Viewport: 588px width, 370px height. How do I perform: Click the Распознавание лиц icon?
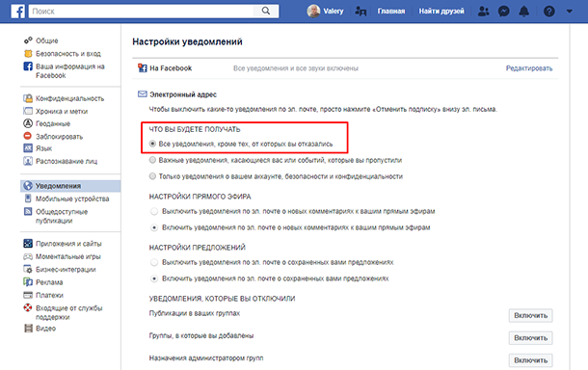tap(28, 161)
